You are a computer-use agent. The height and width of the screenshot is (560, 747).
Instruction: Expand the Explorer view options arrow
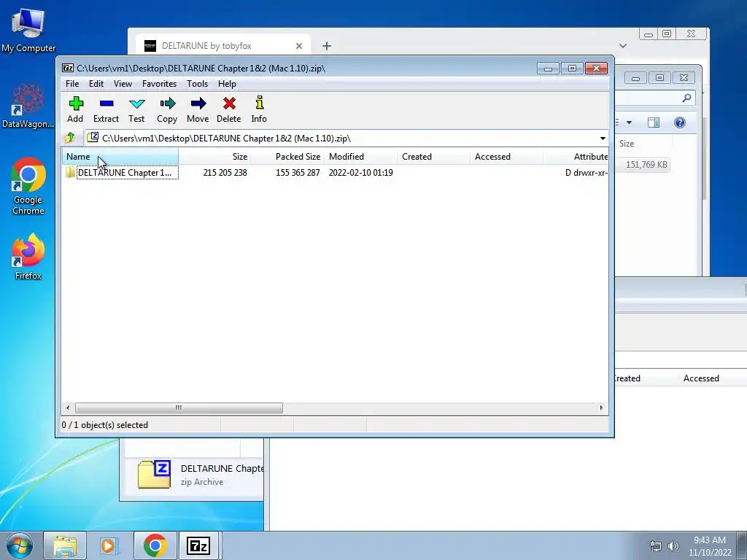point(629,122)
